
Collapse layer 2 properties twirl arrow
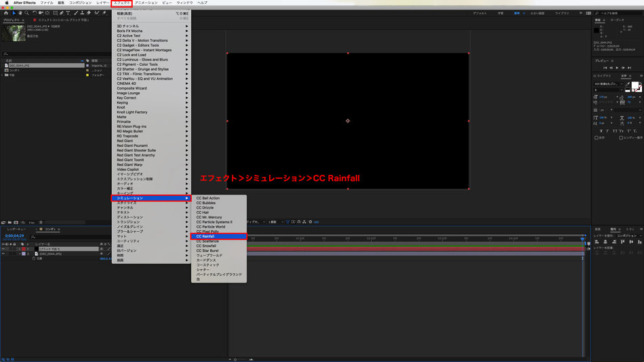[19, 254]
